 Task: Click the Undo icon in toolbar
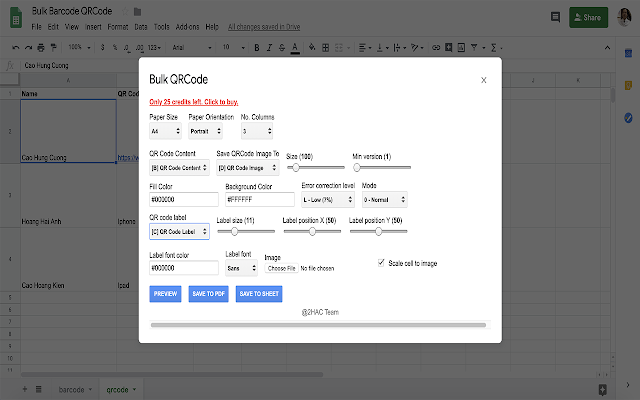point(16,48)
